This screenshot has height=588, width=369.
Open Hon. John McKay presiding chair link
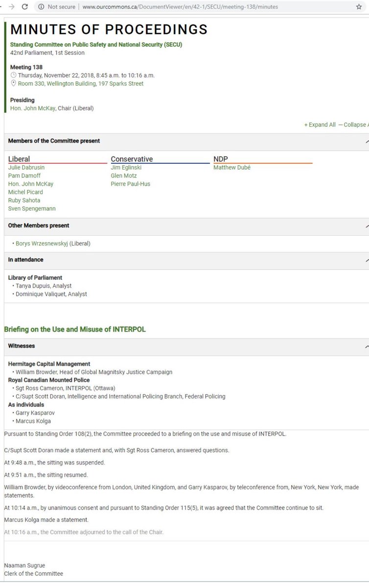[33, 108]
